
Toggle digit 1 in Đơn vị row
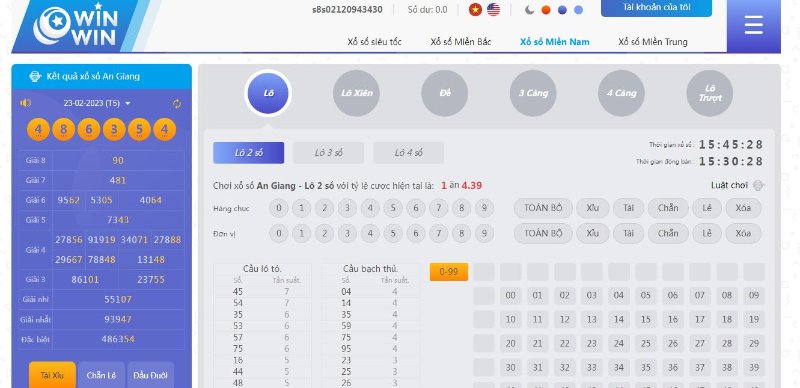coord(302,233)
